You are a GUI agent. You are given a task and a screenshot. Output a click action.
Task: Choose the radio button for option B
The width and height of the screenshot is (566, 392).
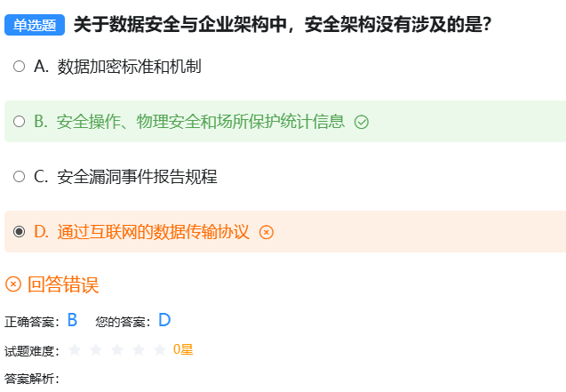[x=20, y=122]
